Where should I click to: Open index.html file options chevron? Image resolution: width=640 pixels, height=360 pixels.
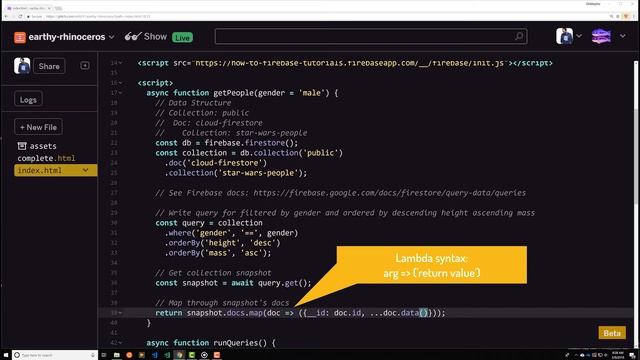pyautogui.click(x=85, y=170)
